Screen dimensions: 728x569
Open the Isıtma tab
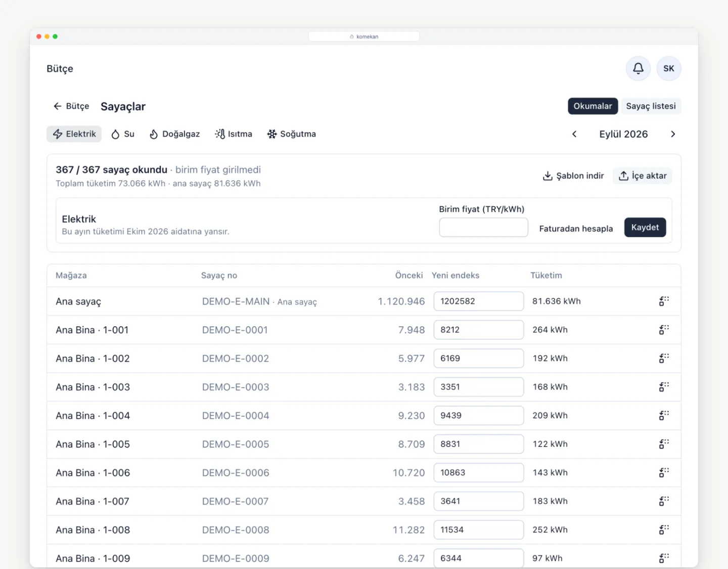(x=234, y=134)
